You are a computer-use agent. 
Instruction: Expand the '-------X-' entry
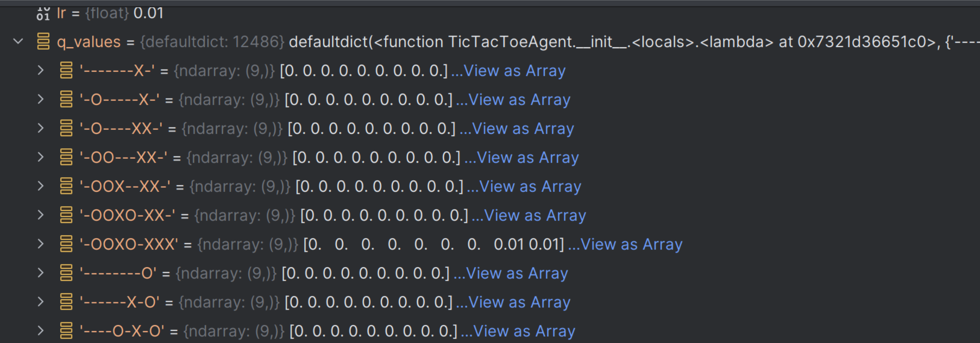click(x=41, y=70)
